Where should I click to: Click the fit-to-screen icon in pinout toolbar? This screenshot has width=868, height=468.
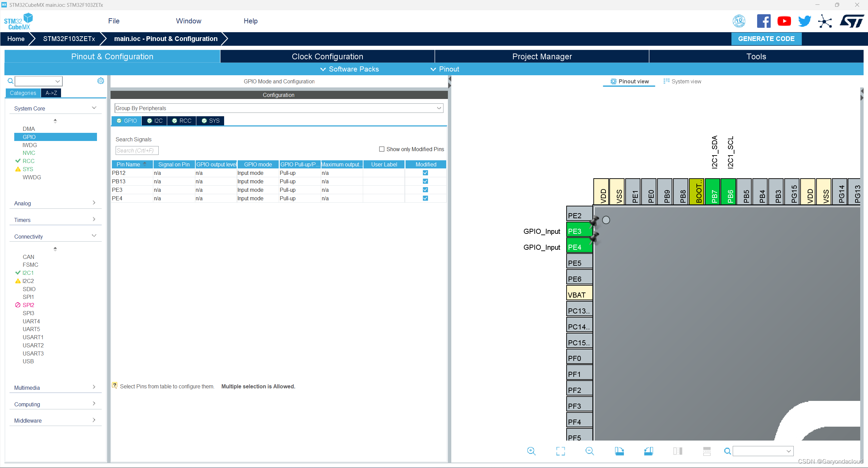(560, 451)
